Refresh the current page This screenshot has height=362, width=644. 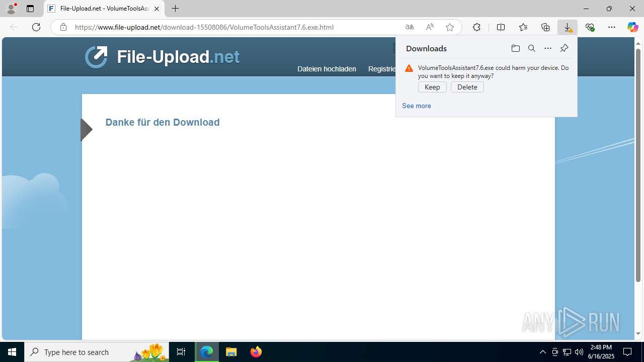tap(36, 27)
